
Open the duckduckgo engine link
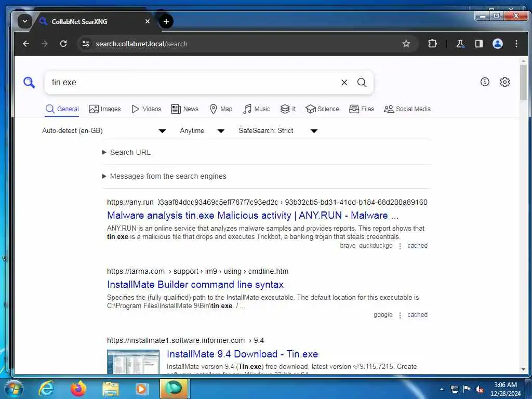click(x=376, y=246)
